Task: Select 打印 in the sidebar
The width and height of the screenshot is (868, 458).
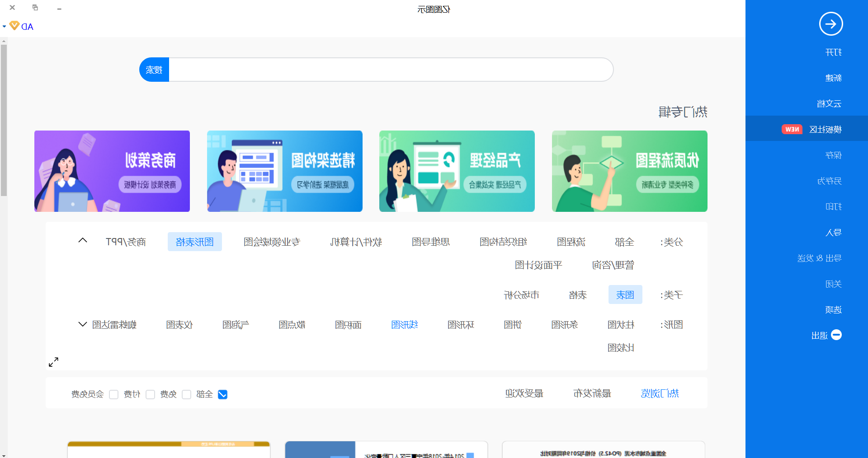Action: [x=833, y=206]
